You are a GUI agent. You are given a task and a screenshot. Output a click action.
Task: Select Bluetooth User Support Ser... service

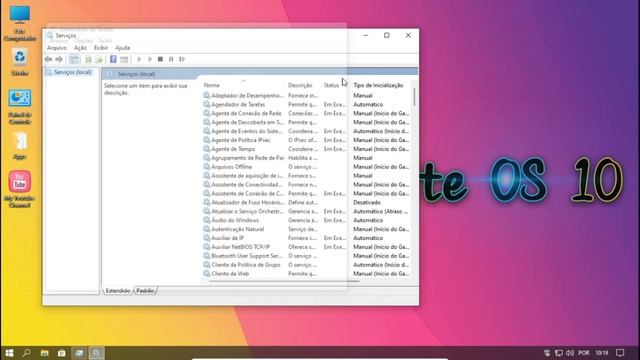click(247, 256)
